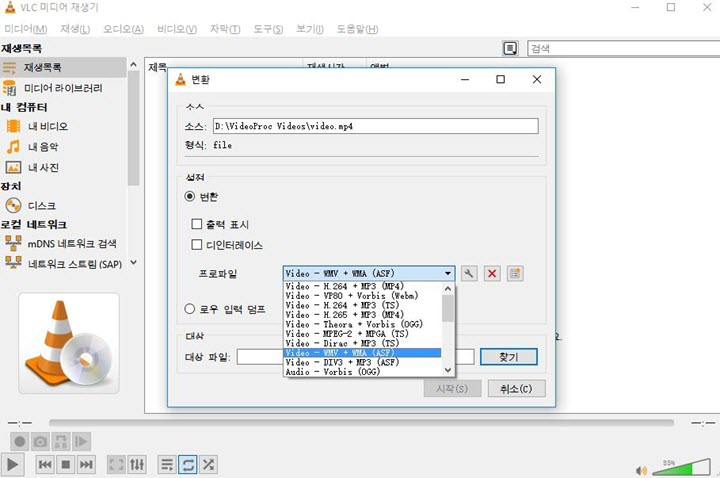Open extended settings equalizer icon

point(137,465)
